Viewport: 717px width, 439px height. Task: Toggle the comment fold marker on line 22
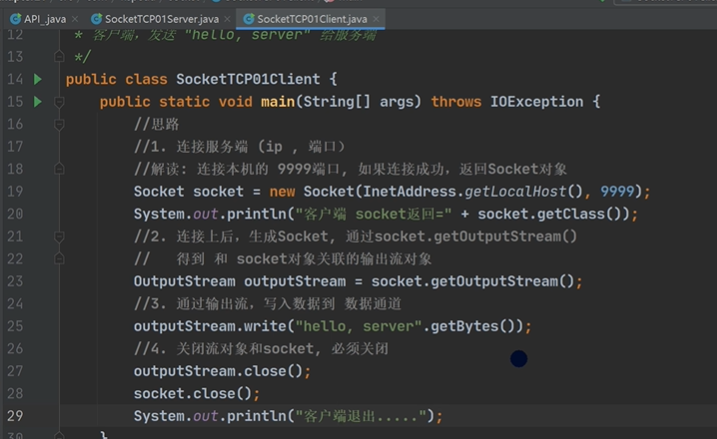pos(59,259)
